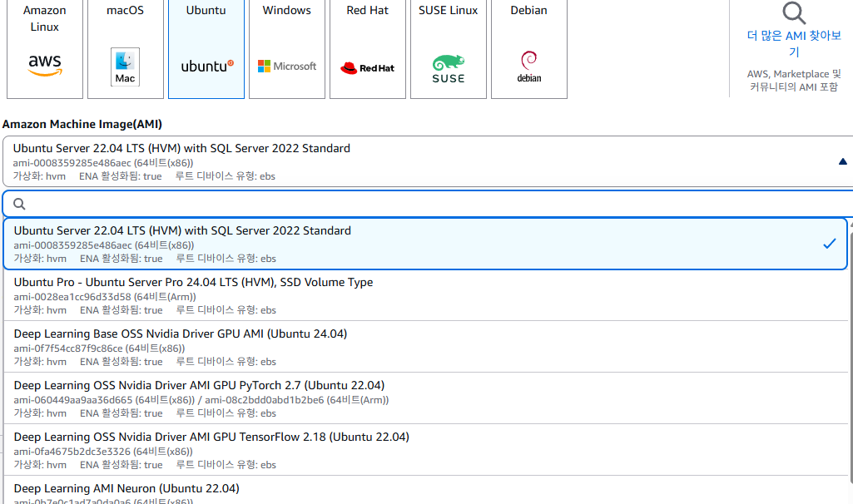
Task: Select Ubuntu Pro 24.04 LTS SSD Volume Type
Action: click(x=425, y=295)
